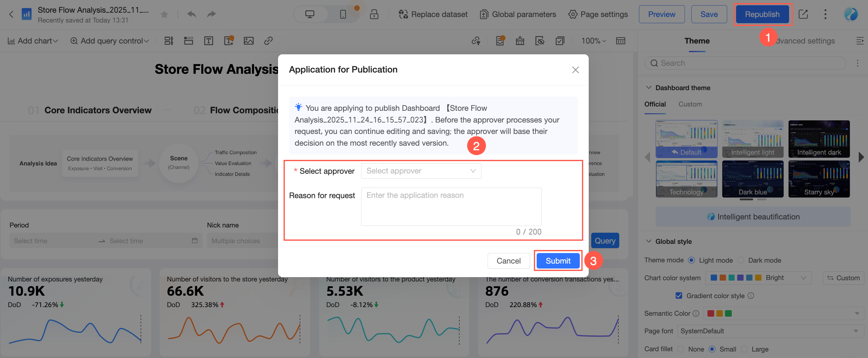Image resolution: width=868 pixels, height=358 pixels.
Task: Select Large card fillet option
Action: pyautogui.click(x=744, y=349)
